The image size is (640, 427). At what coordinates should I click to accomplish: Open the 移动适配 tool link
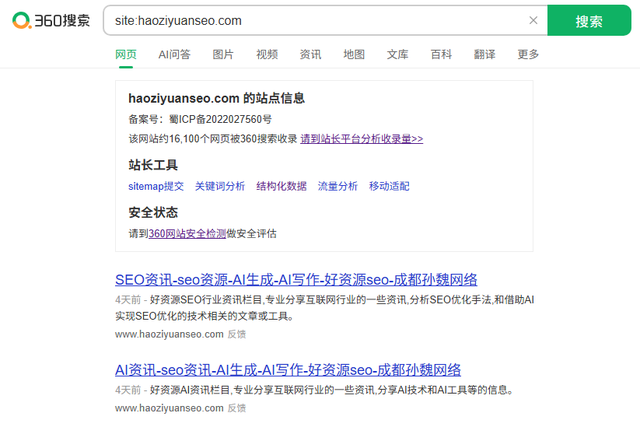(389, 186)
